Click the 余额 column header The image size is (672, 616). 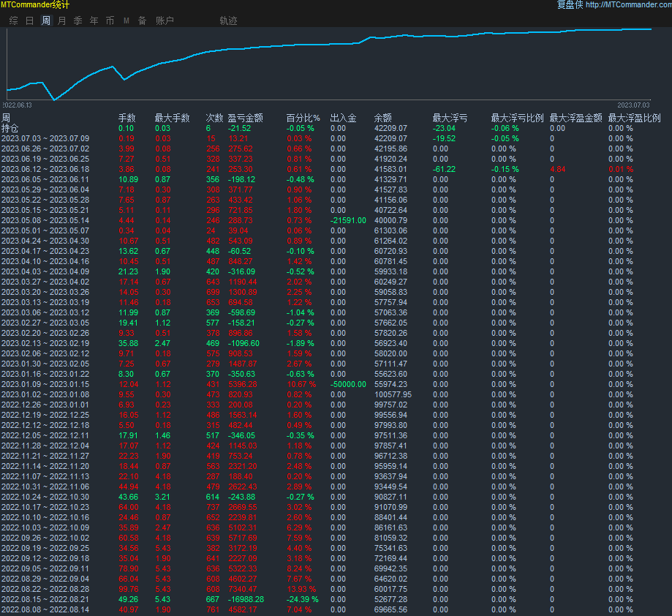(x=383, y=118)
